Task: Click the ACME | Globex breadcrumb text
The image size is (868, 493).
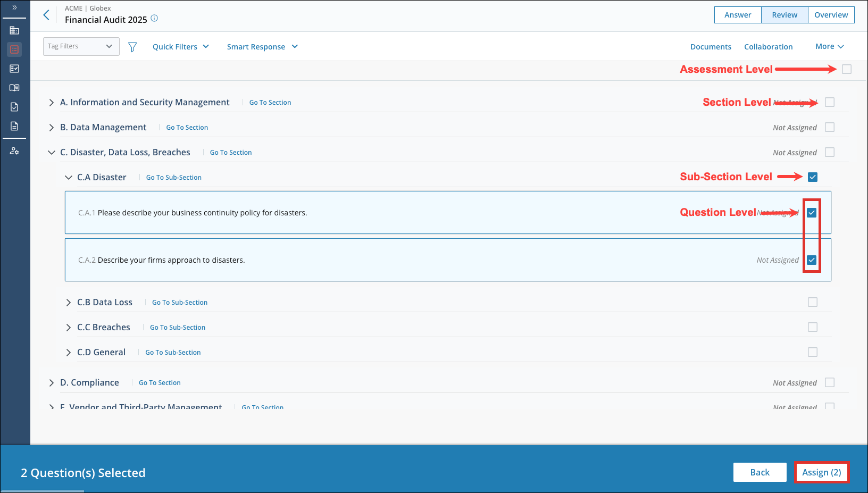Action: coord(88,8)
